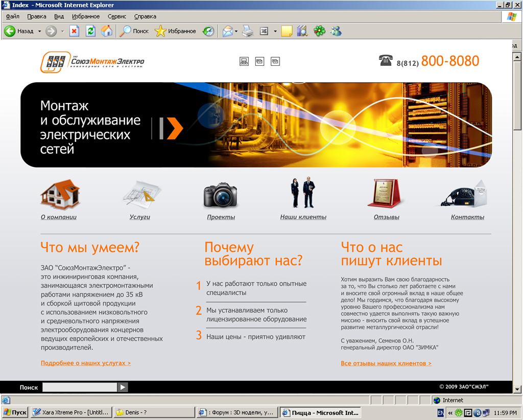Click the page's vertical scrollbar thumb

(x=517, y=92)
